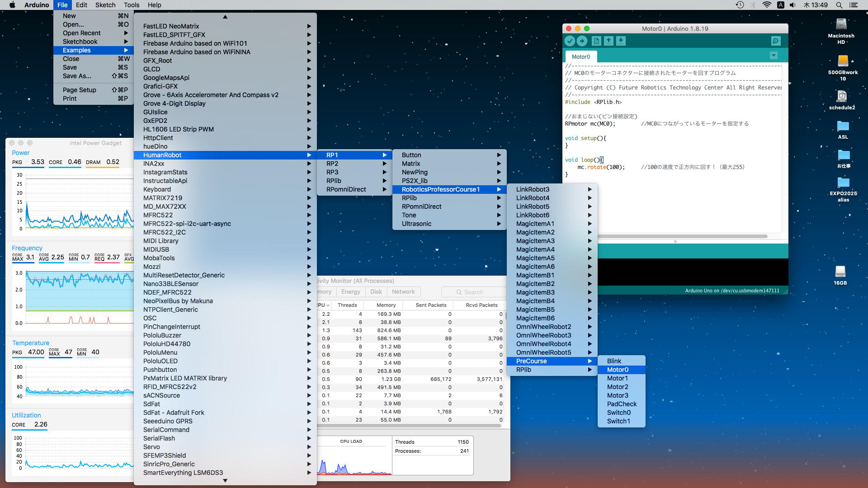The height and width of the screenshot is (488, 868).
Task: Click the Open sketch up-arrow icon
Action: tap(609, 41)
